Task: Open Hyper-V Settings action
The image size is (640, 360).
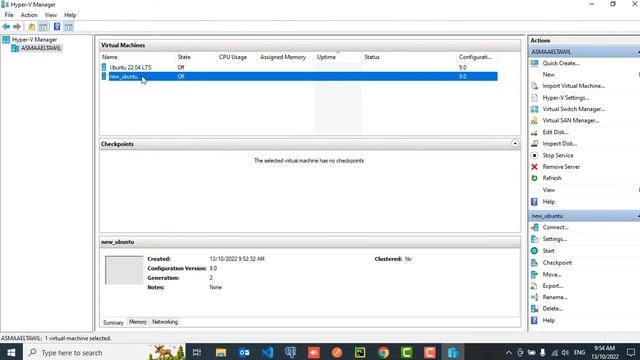Action: click(566, 98)
